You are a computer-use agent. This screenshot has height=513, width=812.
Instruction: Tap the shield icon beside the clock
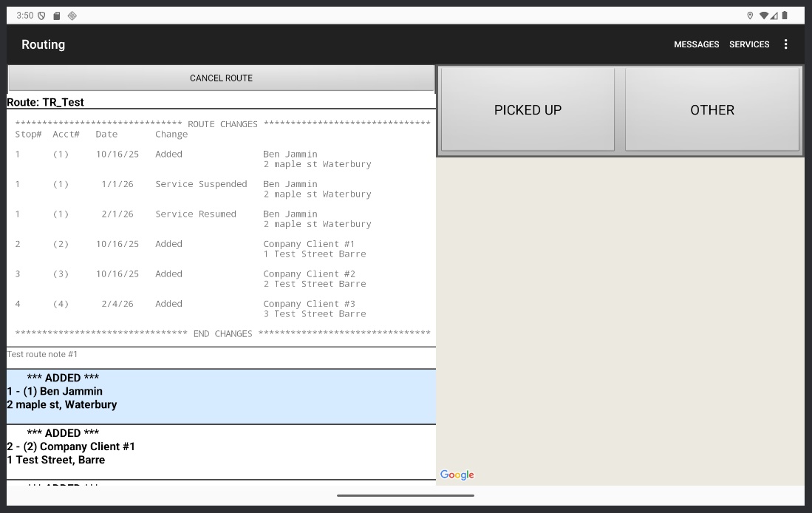[41, 16]
